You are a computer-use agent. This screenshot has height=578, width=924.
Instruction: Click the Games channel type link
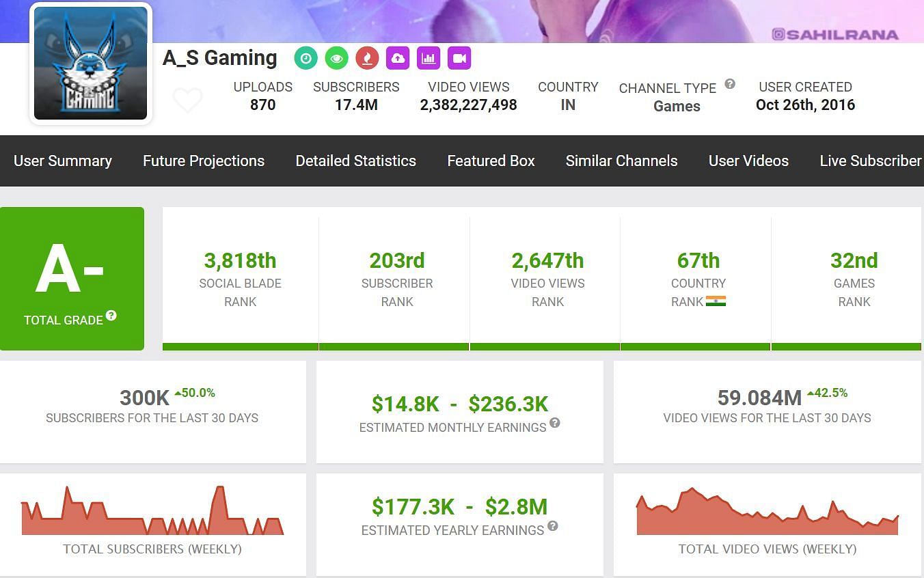(x=677, y=106)
